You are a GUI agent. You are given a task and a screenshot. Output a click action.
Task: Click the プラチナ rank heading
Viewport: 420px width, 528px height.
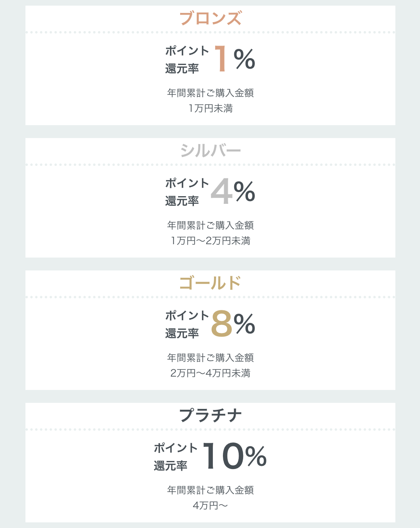point(210,416)
